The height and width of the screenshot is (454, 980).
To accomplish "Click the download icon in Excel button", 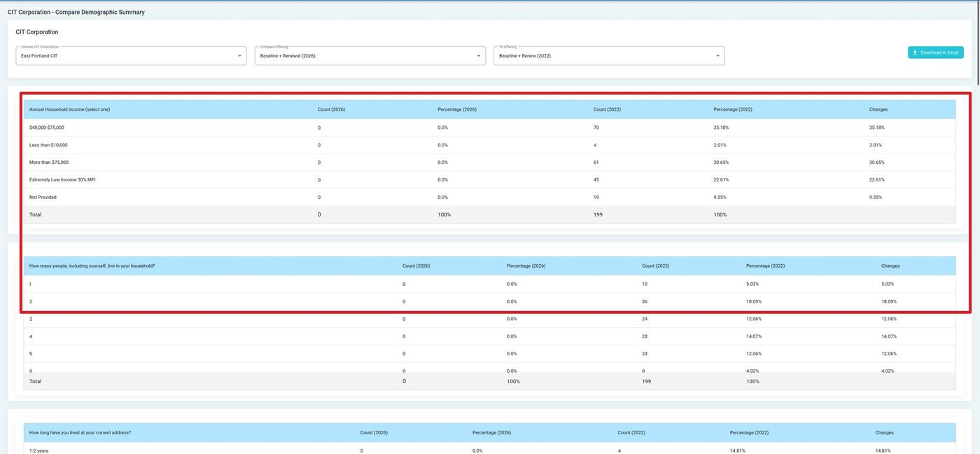I will pyautogui.click(x=915, y=53).
